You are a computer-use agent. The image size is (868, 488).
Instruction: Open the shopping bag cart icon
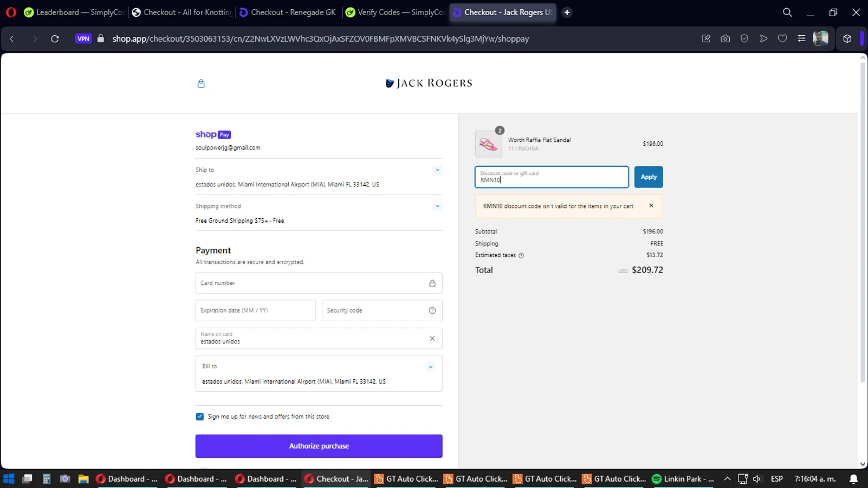(201, 83)
